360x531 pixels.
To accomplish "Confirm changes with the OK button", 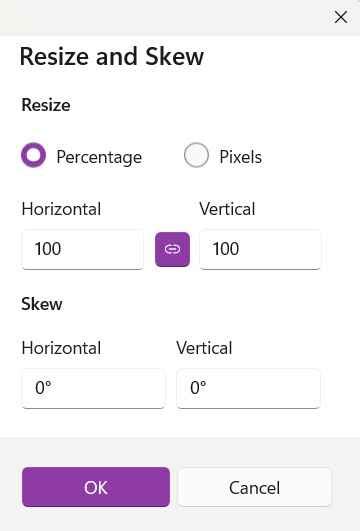I will pos(96,487).
